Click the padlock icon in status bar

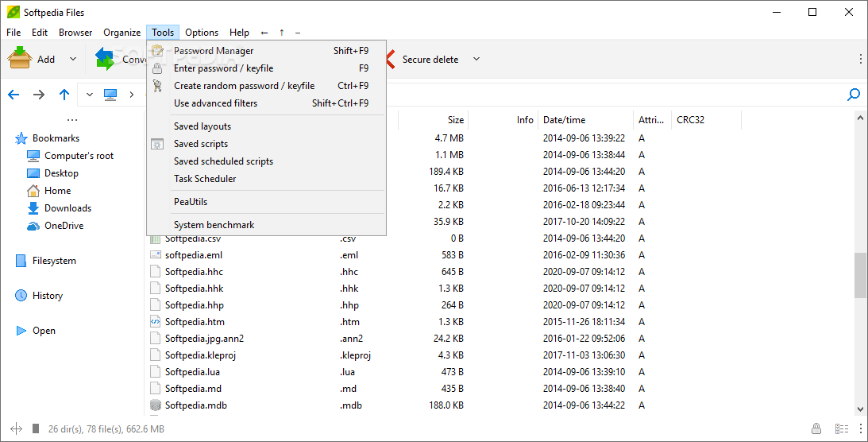(816, 428)
